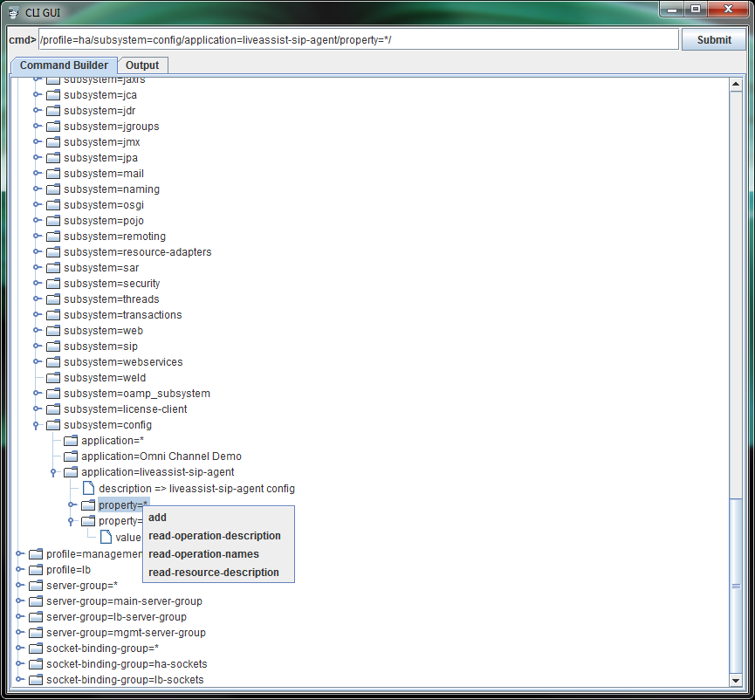
Task: Select the Command Builder tab
Action: point(64,65)
